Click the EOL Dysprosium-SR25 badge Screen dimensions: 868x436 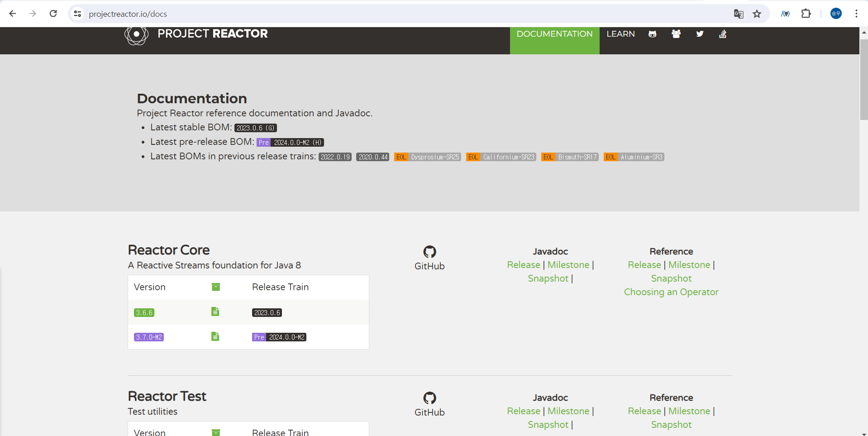click(428, 157)
